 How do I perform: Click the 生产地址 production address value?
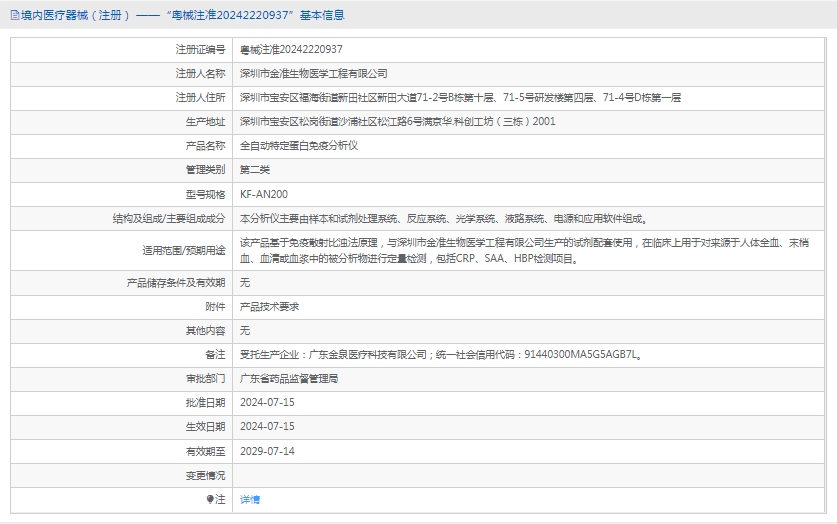397,121
